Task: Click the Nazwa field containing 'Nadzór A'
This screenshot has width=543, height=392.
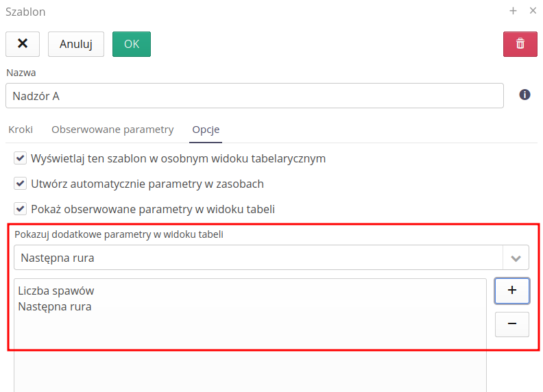Action: (254, 96)
